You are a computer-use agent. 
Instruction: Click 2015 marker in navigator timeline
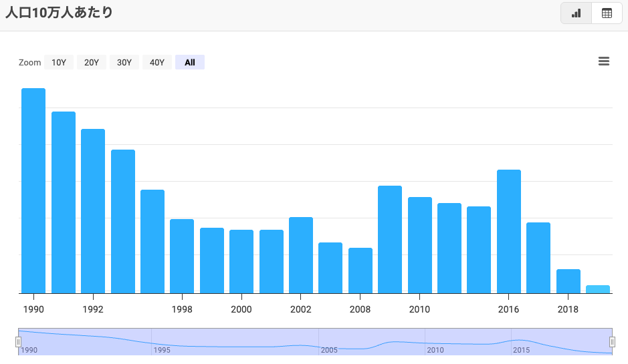(x=521, y=350)
